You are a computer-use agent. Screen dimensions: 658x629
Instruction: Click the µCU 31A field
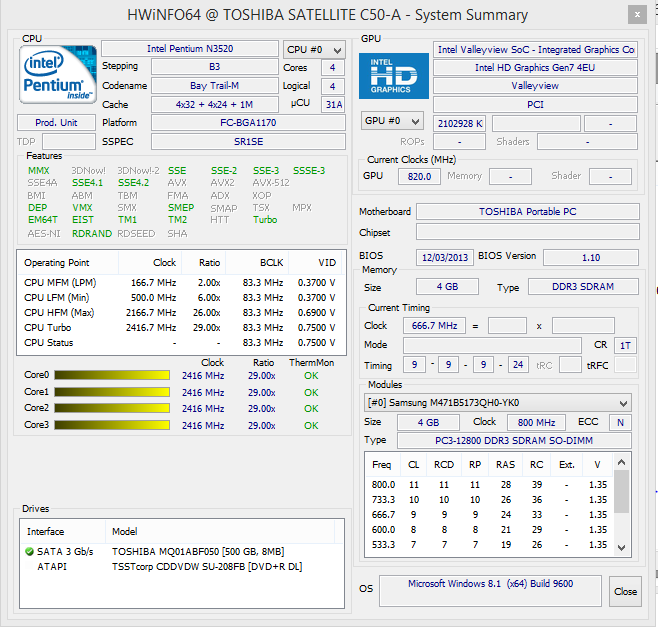coord(334,104)
